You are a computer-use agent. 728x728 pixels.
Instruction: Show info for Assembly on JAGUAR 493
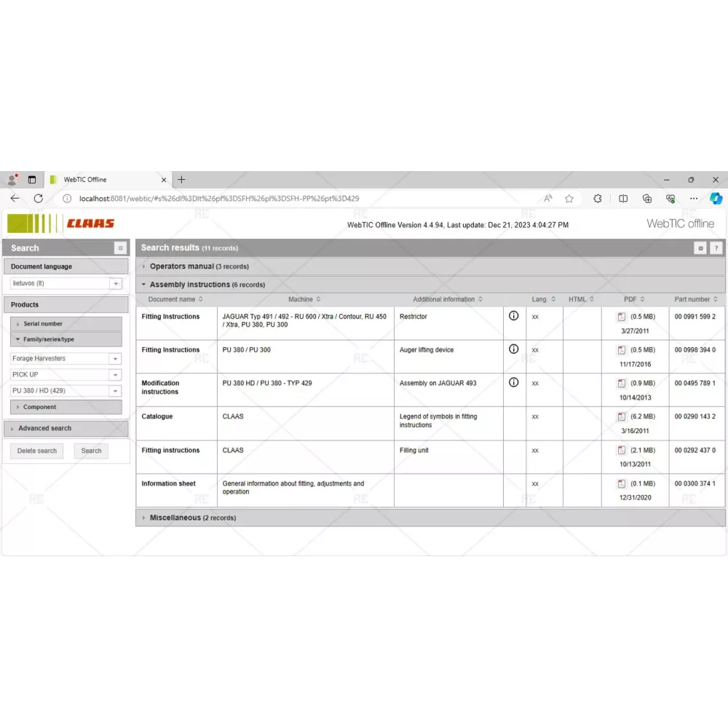(x=513, y=382)
